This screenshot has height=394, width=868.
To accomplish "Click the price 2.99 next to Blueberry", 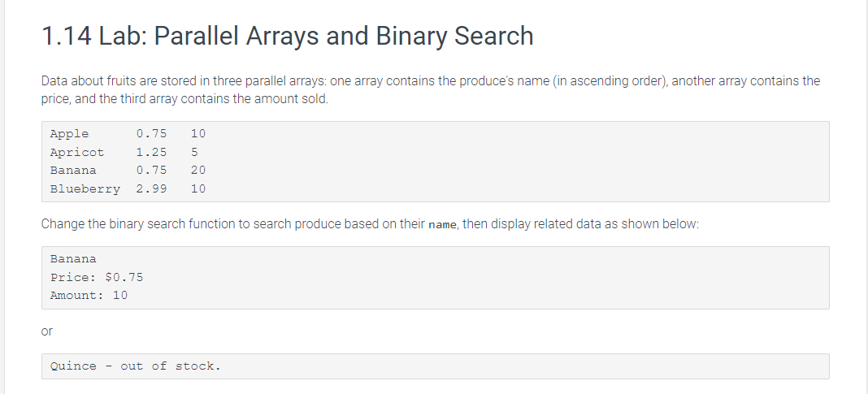I will tap(151, 188).
